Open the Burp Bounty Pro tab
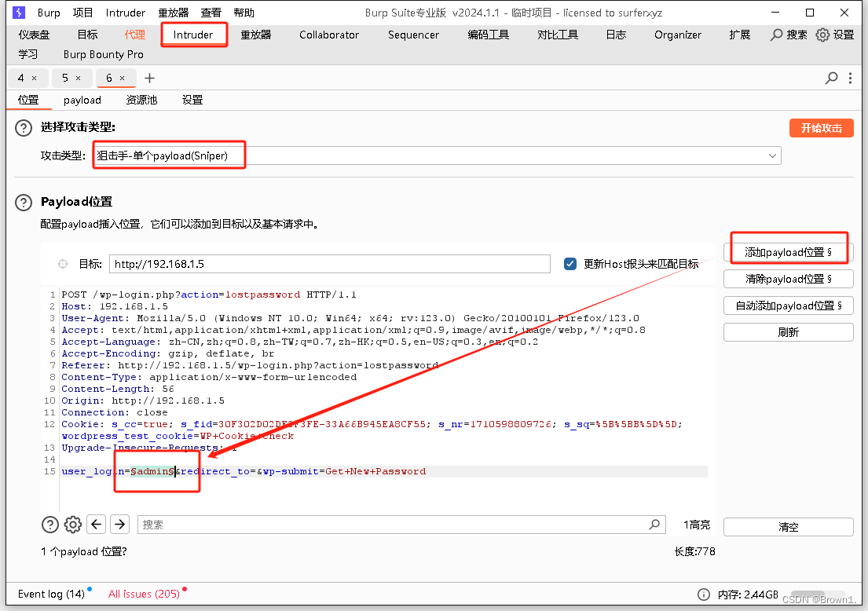Viewport: 868px width, 611px height. (x=103, y=54)
